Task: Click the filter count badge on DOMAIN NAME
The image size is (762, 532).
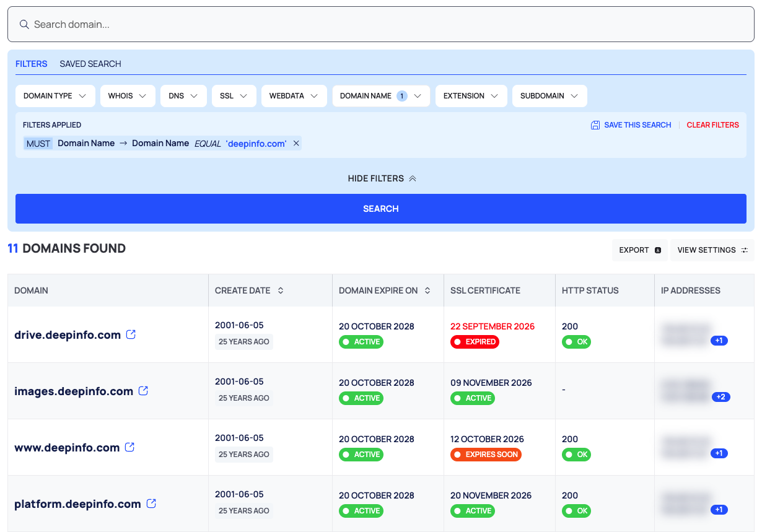Action: point(402,96)
